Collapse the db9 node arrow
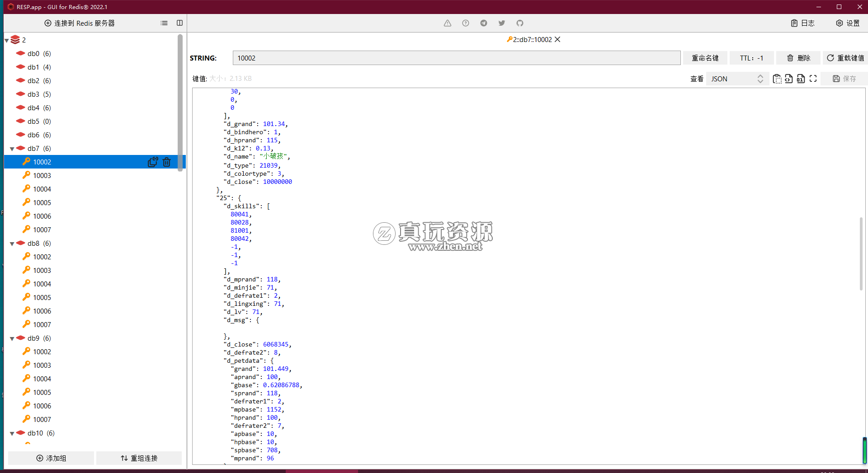Image resolution: width=868 pixels, height=473 pixels. (12, 338)
